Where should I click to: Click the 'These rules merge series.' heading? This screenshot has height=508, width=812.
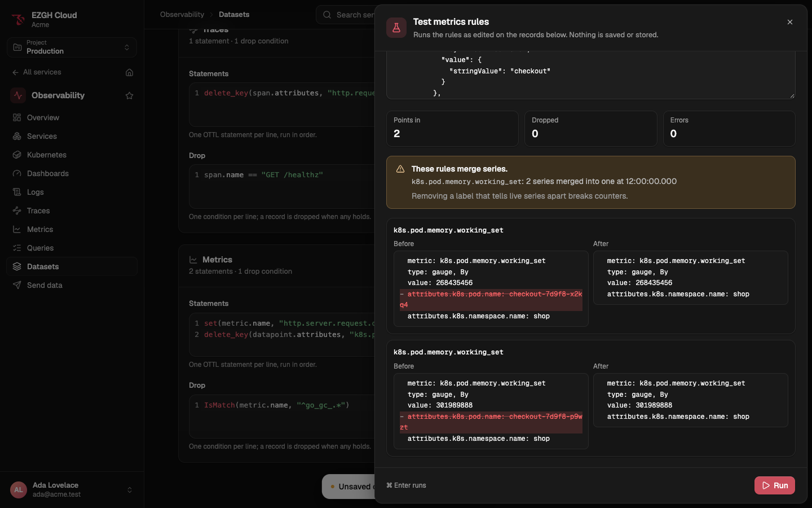click(x=460, y=169)
